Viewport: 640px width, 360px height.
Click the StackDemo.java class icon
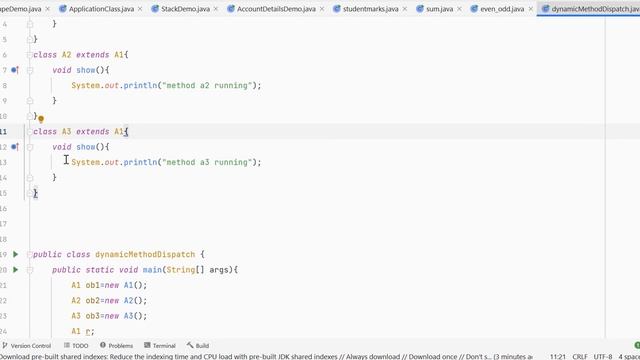[x=155, y=9]
